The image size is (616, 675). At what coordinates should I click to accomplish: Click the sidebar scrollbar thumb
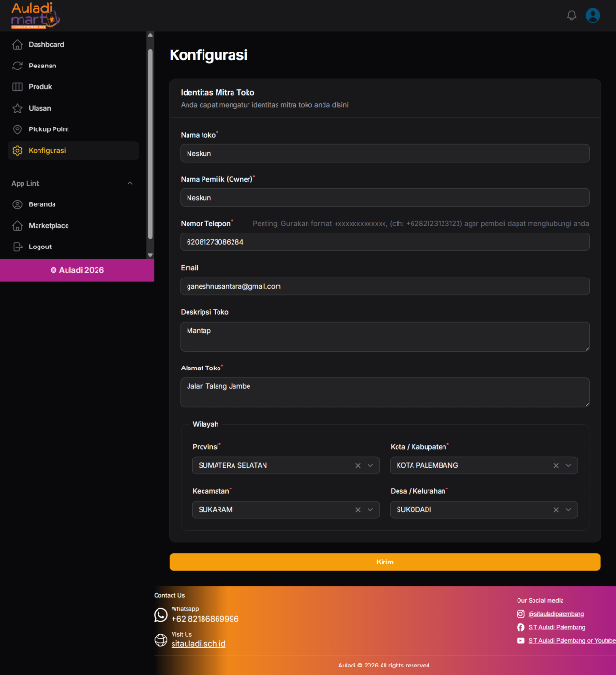[150, 143]
